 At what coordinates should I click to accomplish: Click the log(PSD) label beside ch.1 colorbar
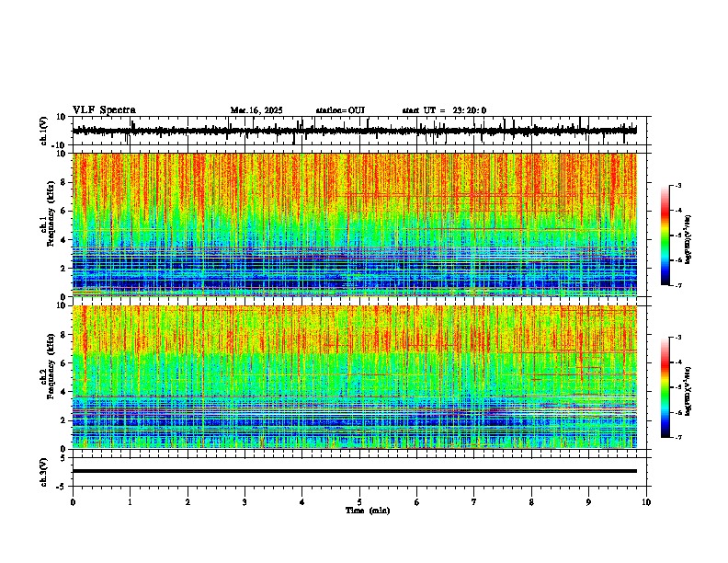pyautogui.click(x=688, y=240)
